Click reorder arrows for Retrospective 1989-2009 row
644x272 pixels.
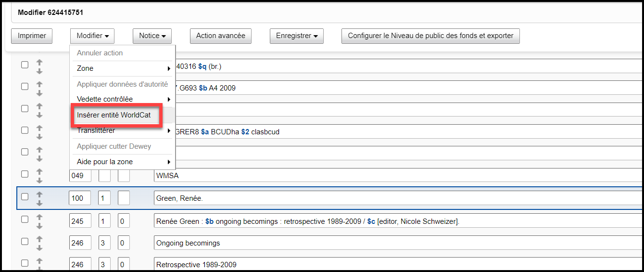[x=39, y=264]
